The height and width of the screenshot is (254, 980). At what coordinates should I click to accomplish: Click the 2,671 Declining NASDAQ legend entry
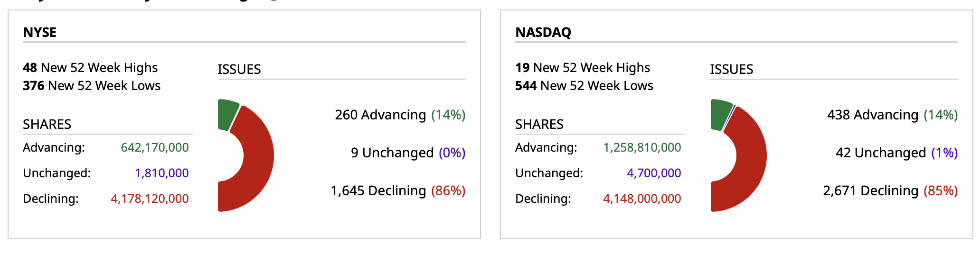890,190
